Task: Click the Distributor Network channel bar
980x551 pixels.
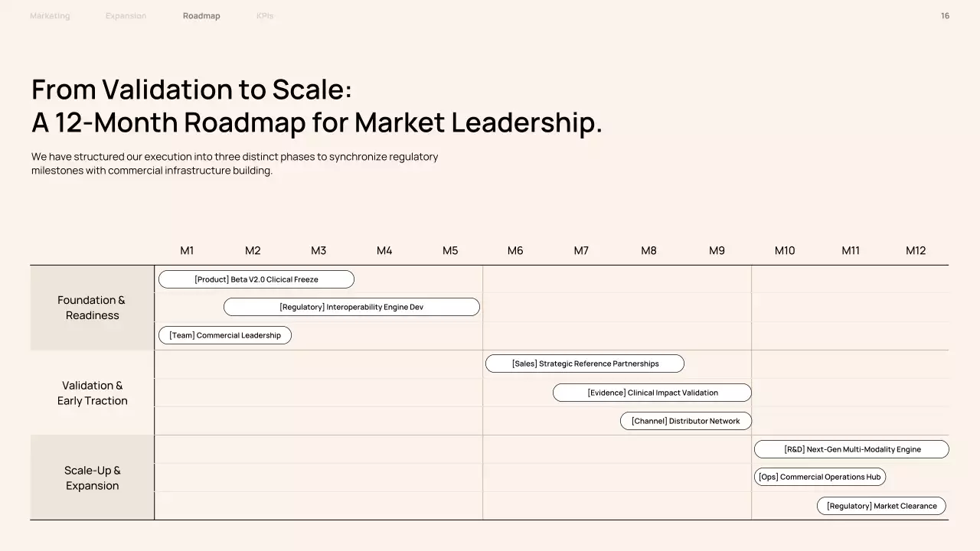Action: tap(685, 421)
